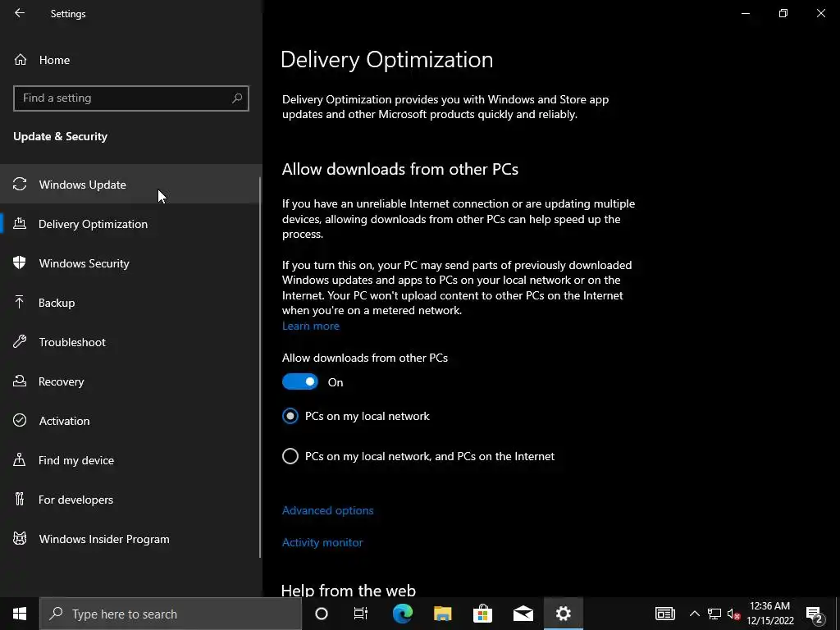Open Task View on the taskbar
The image size is (840, 630).
361,614
